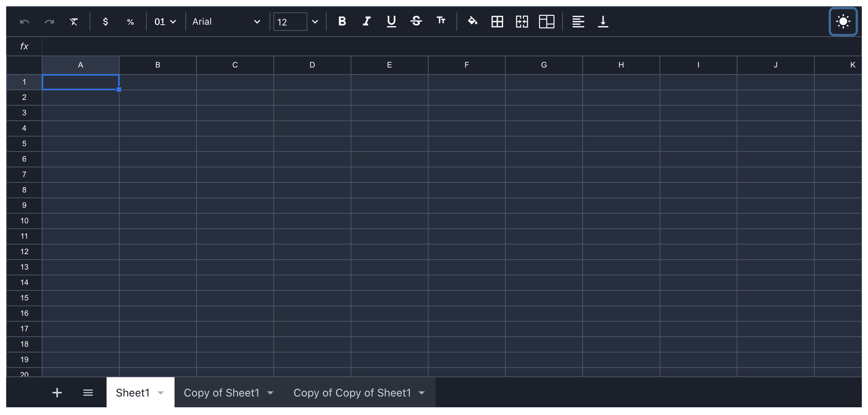Apply currency format with the dollar icon
Screen dimensions: 868x415
[105, 22]
